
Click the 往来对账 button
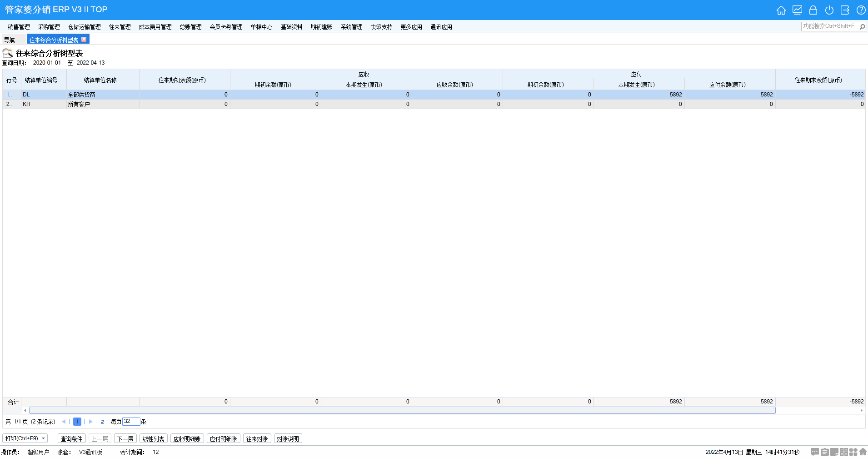click(257, 438)
